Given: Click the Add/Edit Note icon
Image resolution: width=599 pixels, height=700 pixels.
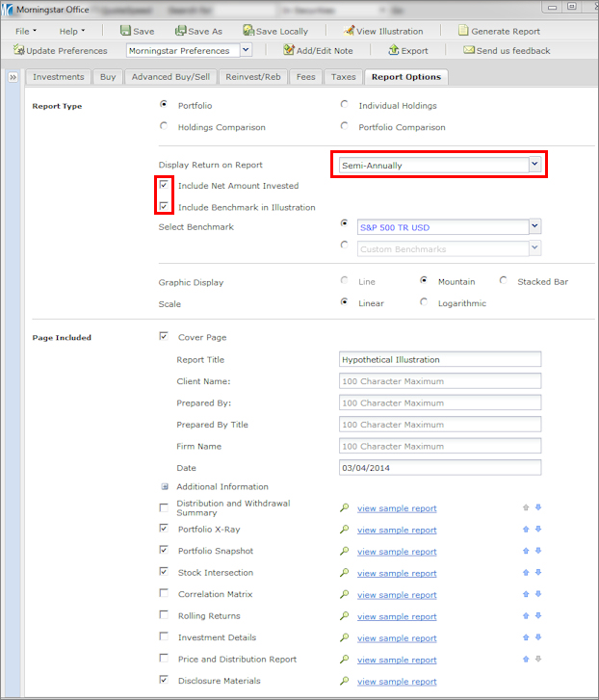Looking at the screenshot, I should click(288, 50).
